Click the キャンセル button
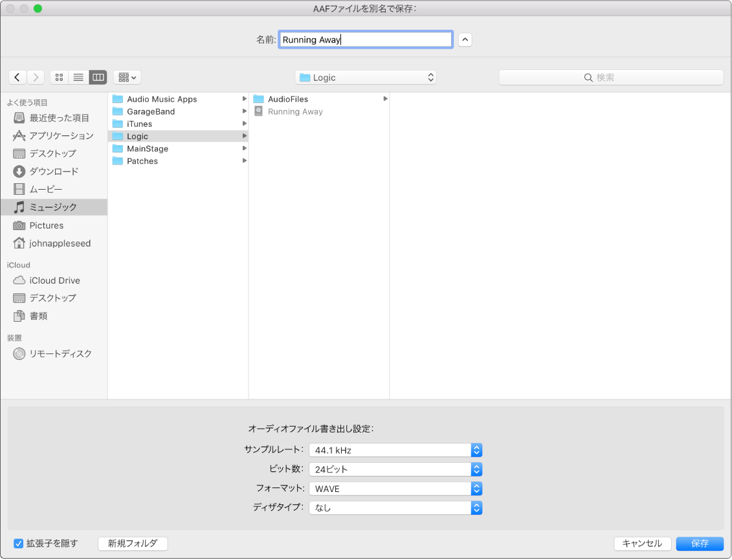This screenshot has width=732, height=560. [643, 544]
